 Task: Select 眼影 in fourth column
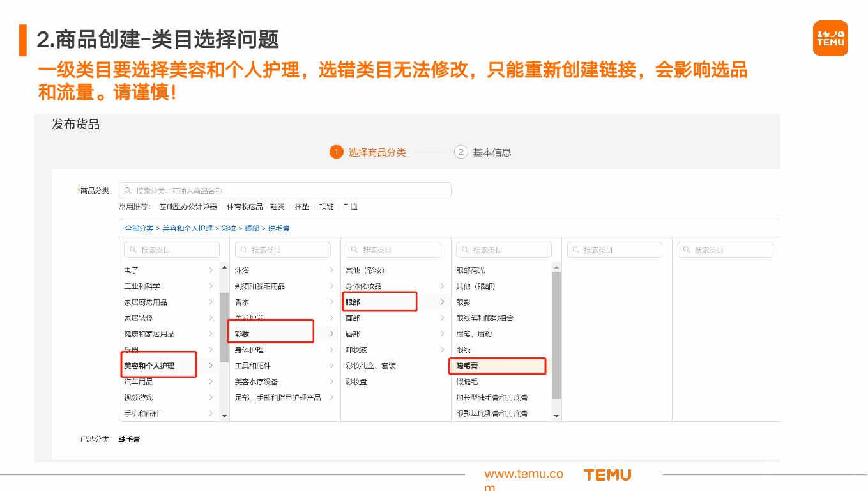click(x=463, y=302)
